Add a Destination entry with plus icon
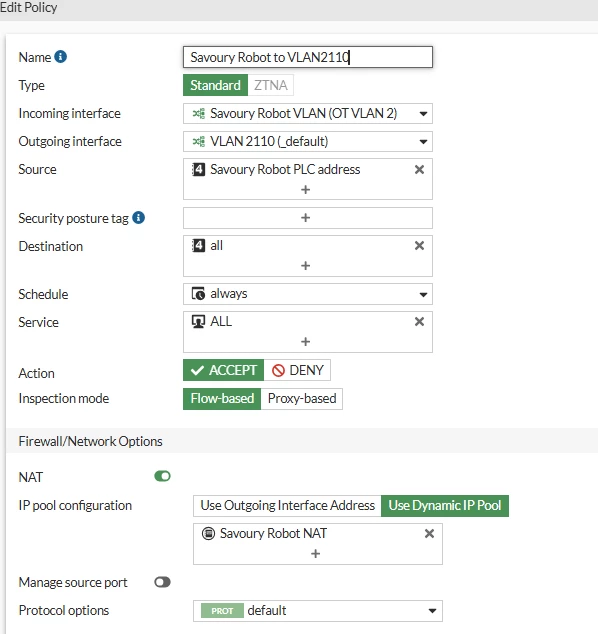Image resolution: width=598 pixels, height=634 pixels. point(306,265)
